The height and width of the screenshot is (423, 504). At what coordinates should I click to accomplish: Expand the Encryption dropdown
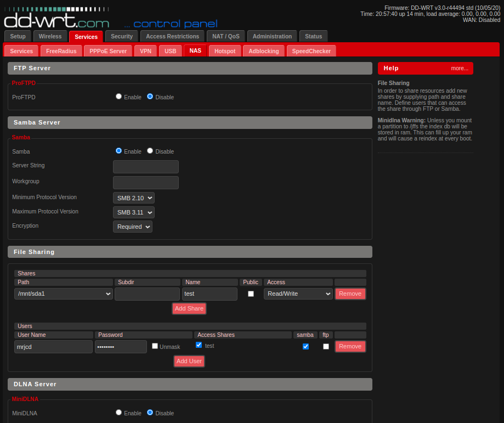pos(133,227)
